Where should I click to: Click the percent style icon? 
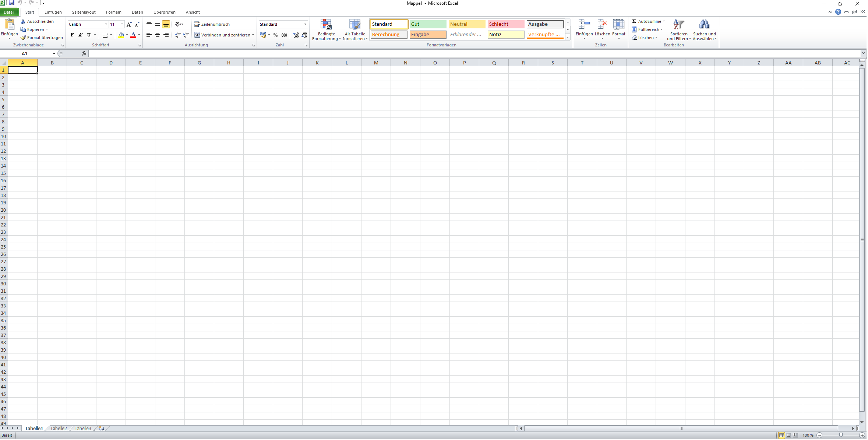coord(275,35)
